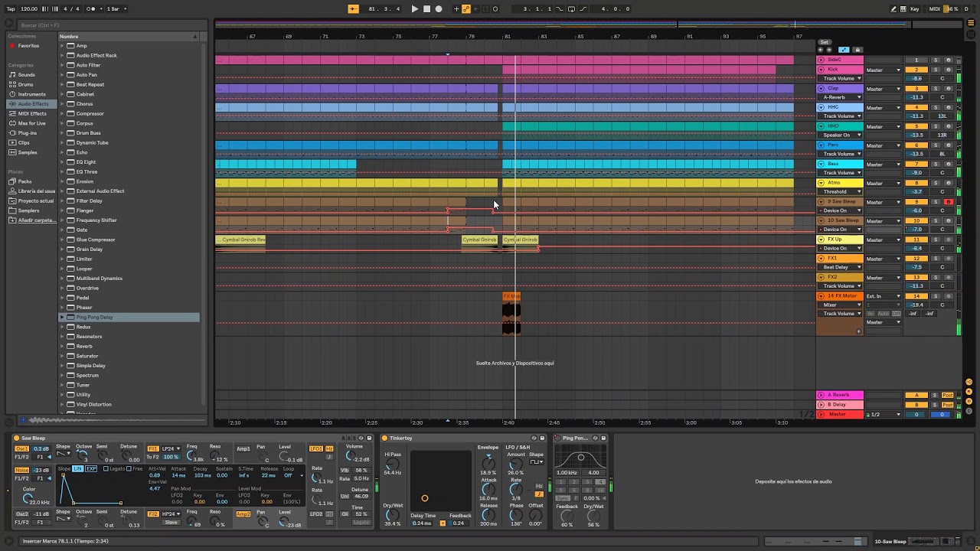Adjust the Tinkertoy Dry/Wet knob
Image resolution: width=980 pixels, height=551 pixels.
tap(393, 515)
